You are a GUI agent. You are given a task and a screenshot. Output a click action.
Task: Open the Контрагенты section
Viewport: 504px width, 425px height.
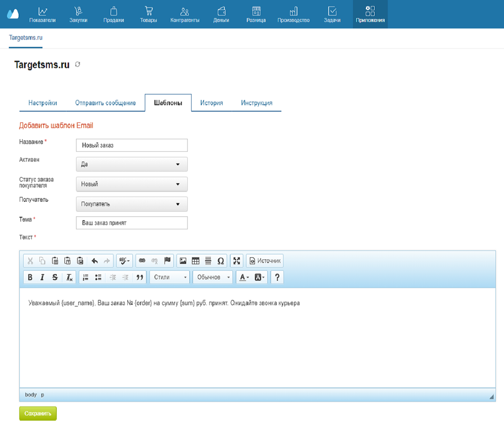pyautogui.click(x=185, y=14)
